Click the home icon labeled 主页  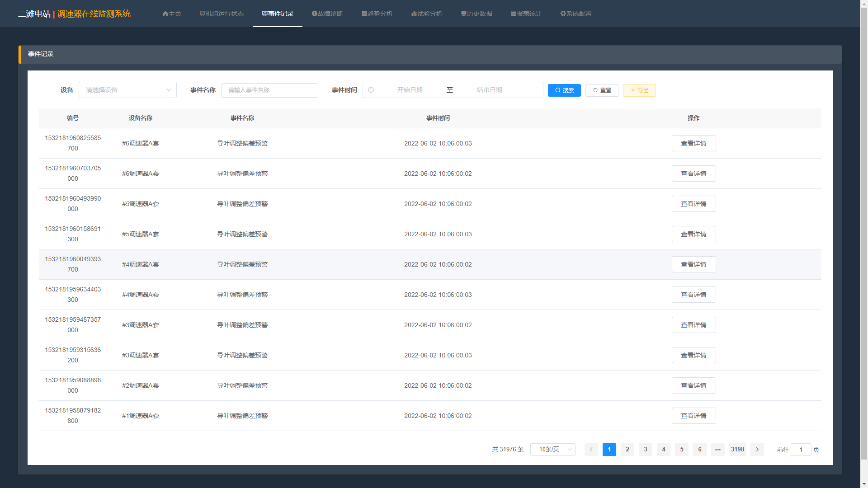165,14
